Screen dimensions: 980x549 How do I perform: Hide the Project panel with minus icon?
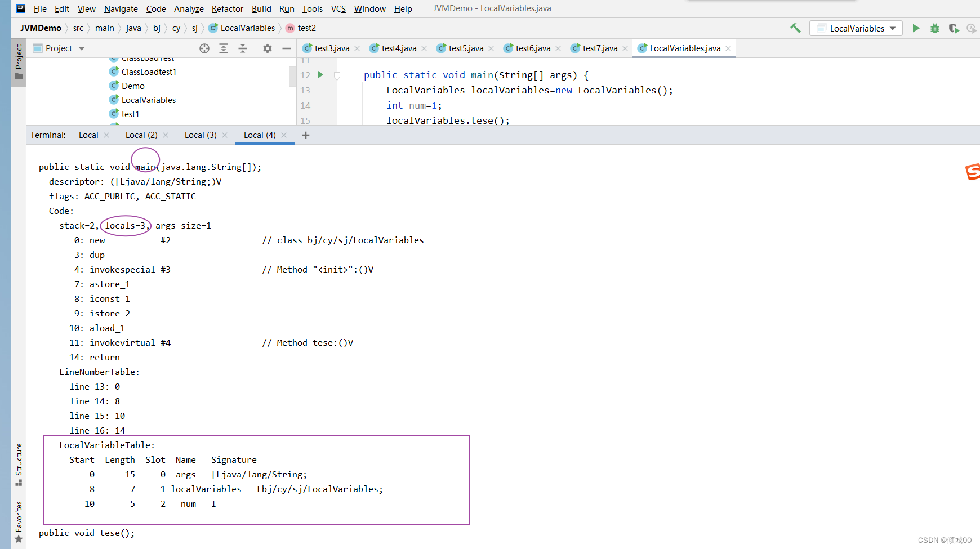click(287, 48)
